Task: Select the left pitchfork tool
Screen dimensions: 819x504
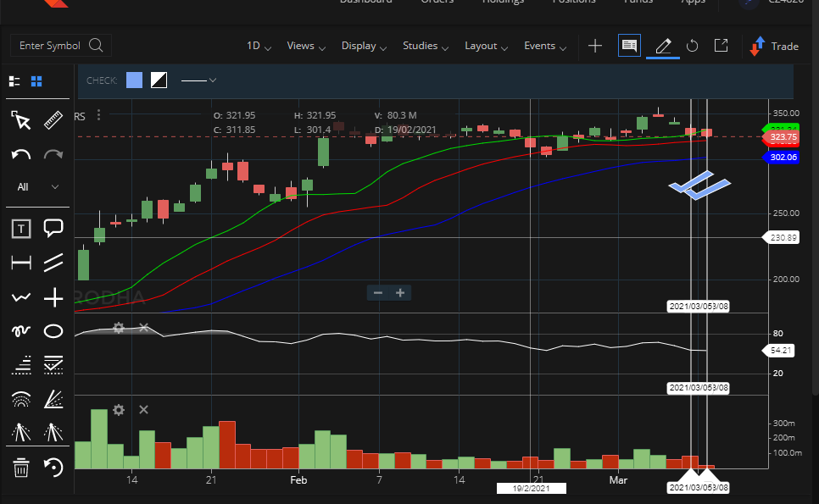Action: click(x=21, y=433)
